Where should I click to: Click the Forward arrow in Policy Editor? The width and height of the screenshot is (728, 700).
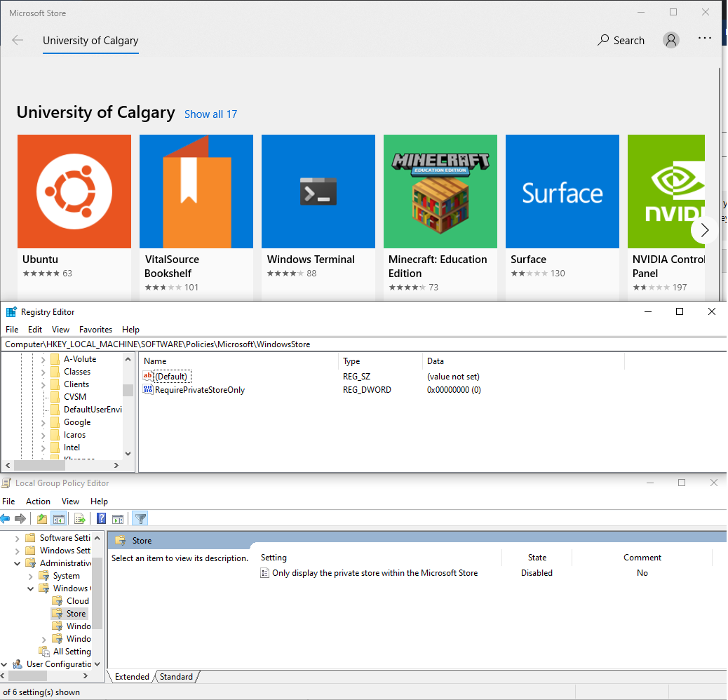tap(20, 518)
